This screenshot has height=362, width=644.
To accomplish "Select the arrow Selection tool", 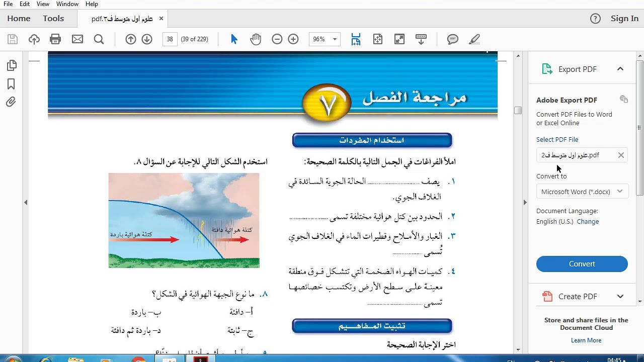I will 234,39.
